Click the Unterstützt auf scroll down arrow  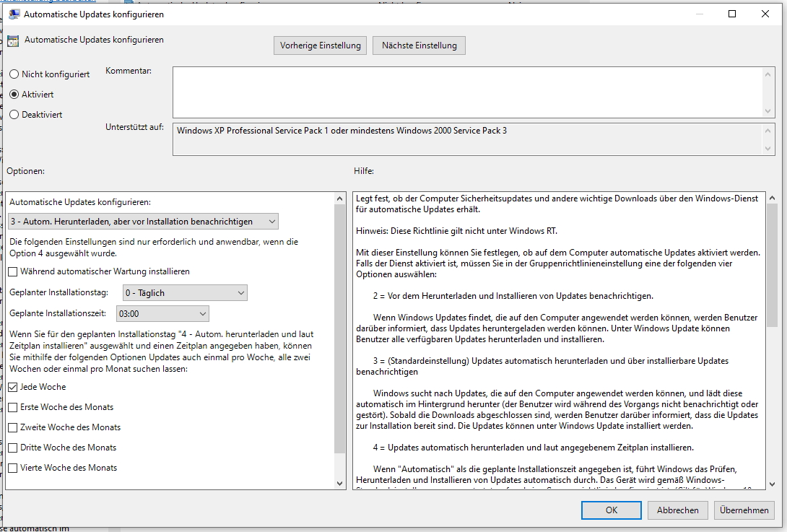coord(768,149)
